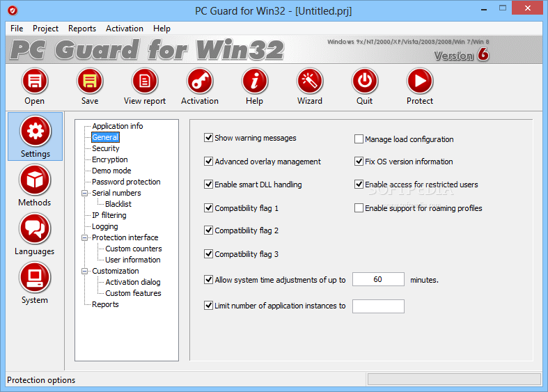The image size is (548, 392).
Task: Toggle Advanced overlay management checkbox
Action: (209, 161)
